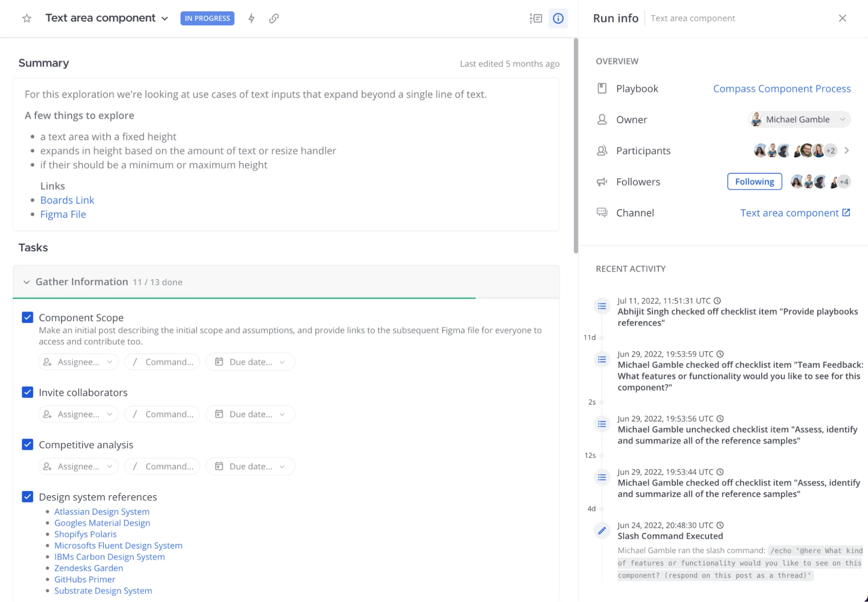Uncheck the Design system references task
Viewport: 868px width, 602px height.
click(27, 497)
